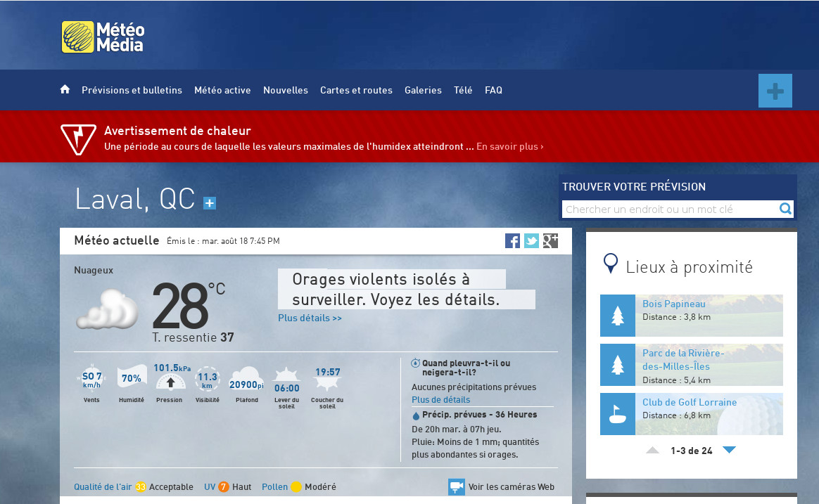This screenshot has width=819, height=504.
Task: Click T. ressentie 37 text
Action: 193,337
